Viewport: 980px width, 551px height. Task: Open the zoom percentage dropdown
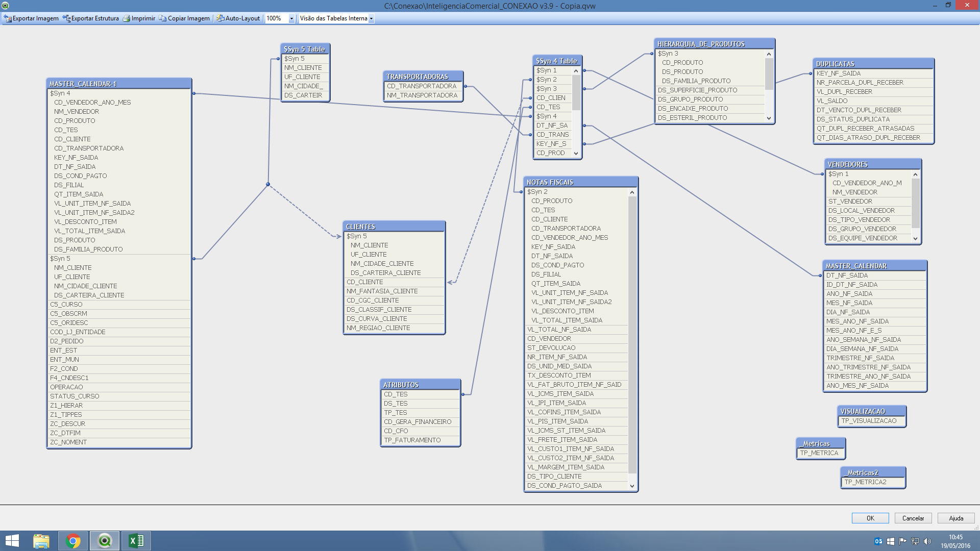(x=291, y=18)
